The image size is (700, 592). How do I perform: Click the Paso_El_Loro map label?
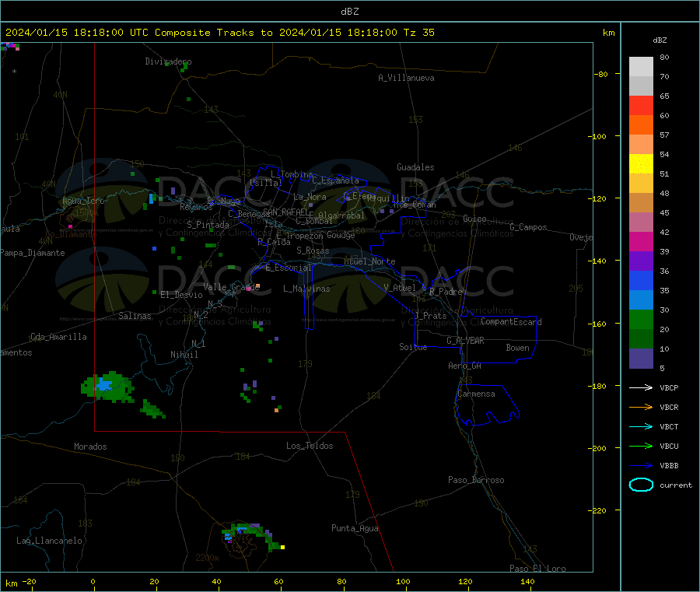(x=537, y=569)
